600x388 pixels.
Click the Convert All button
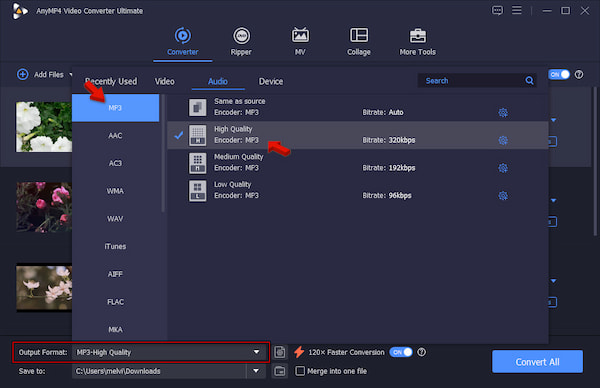537,362
